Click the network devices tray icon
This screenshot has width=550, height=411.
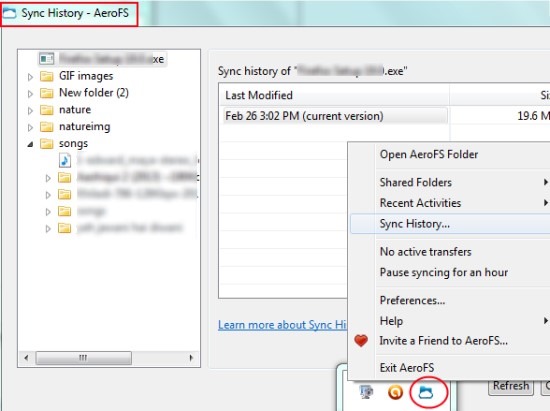(366, 392)
